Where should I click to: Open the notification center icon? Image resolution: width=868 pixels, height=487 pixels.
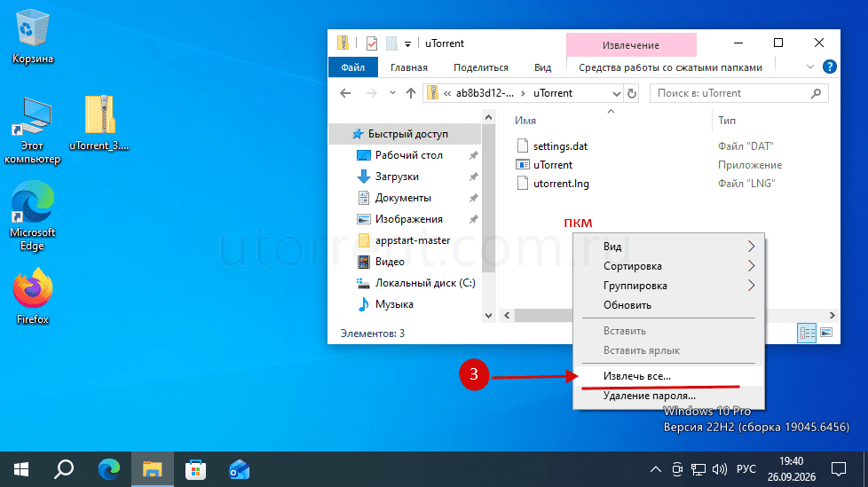839,470
